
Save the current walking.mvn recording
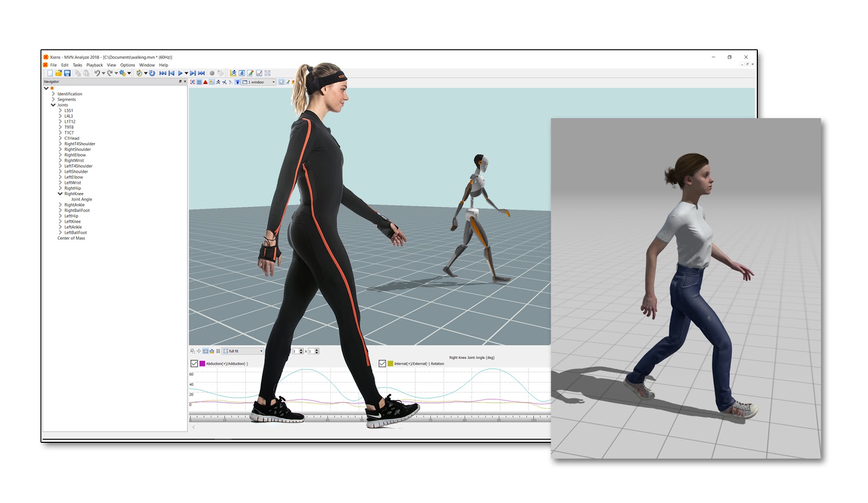click(x=68, y=72)
